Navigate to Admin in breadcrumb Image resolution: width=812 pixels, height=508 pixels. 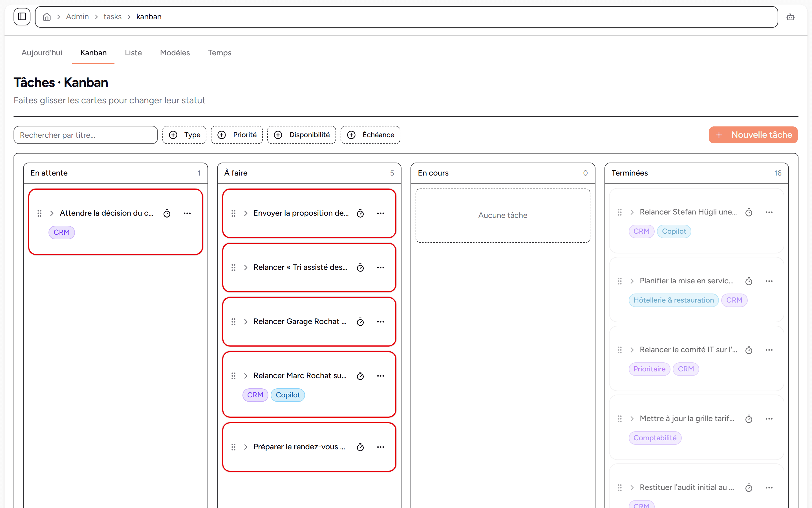(77, 17)
